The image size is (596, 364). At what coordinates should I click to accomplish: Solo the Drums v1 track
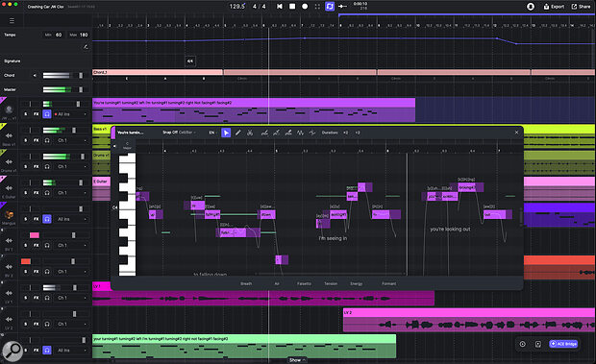[26, 166]
